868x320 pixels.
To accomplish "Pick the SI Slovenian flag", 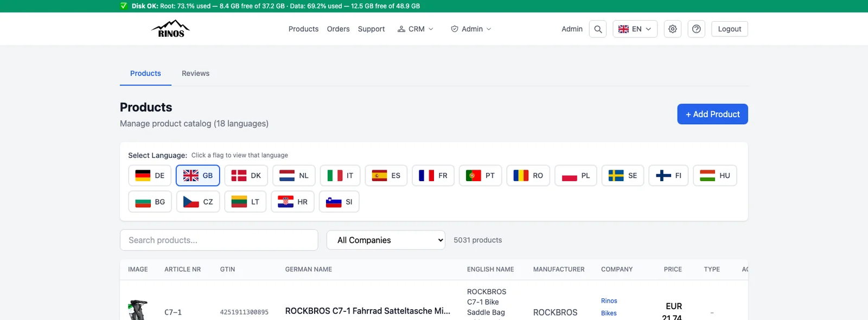I will pos(339,202).
